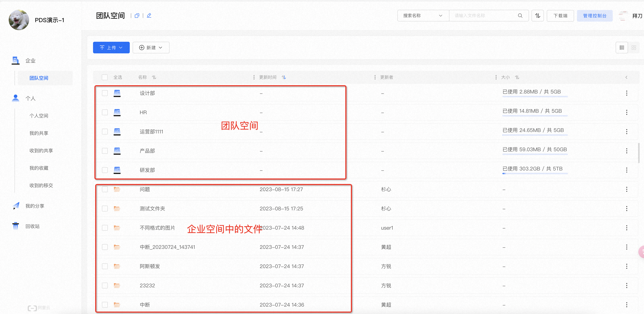Screen dimensions: 644x314
Task: Open more options for 研发部 row
Action: click(627, 170)
